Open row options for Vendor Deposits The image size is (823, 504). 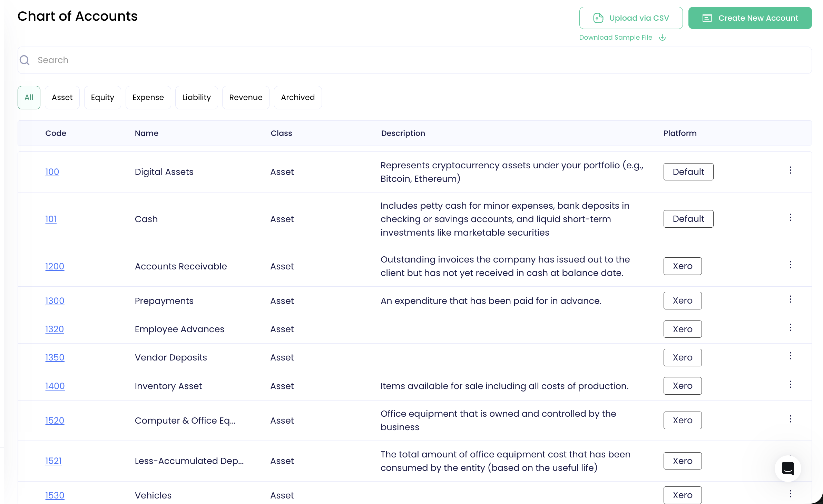click(x=790, y=356)
